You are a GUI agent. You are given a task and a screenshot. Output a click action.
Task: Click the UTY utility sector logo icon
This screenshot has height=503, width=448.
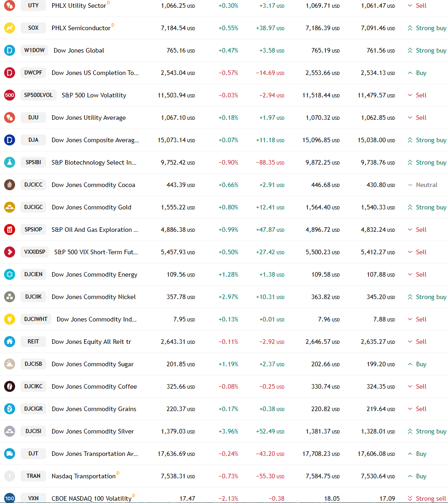click(10, 5)
